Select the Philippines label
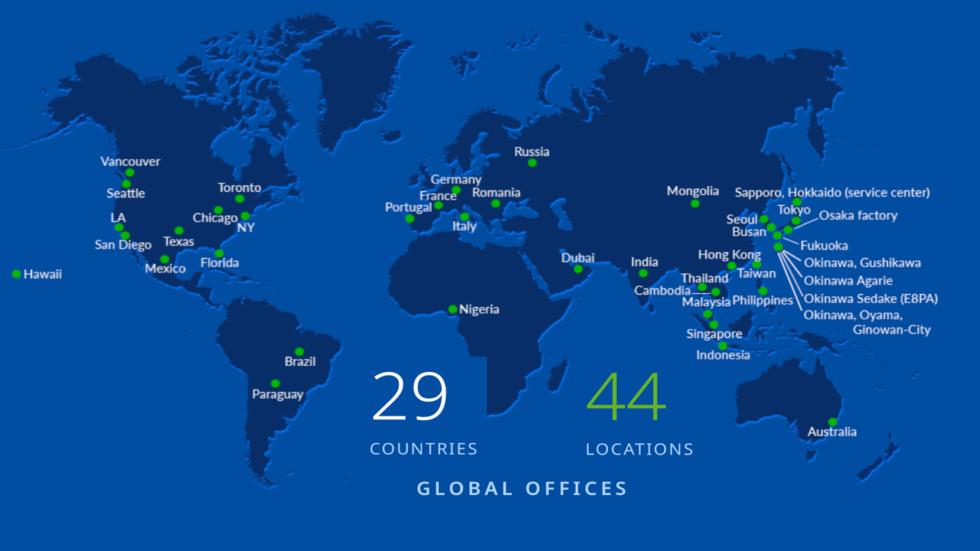Viewport: 980px width, 551px height. [763, 300]
